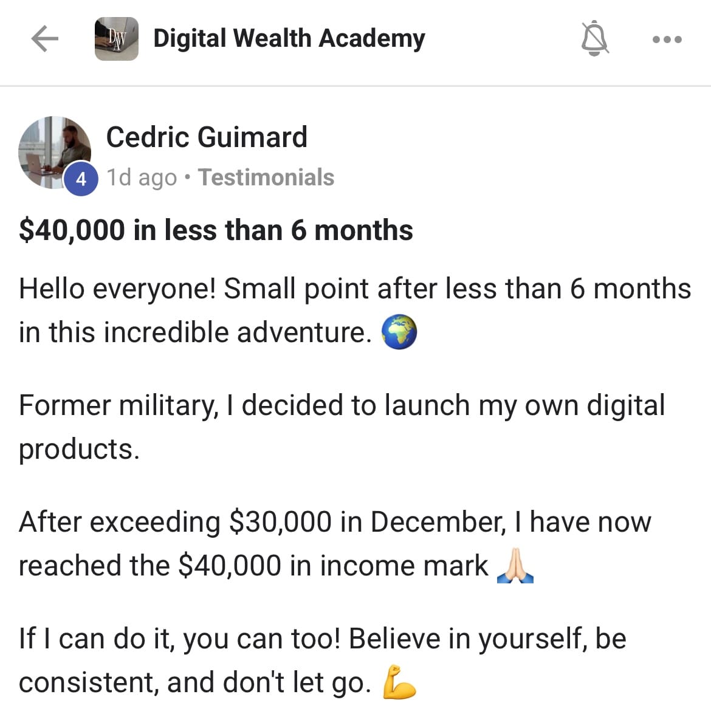The width and height of the screenshot is (711, 728).
Task: Click the praying hands emoji
Action: [515, 566]
